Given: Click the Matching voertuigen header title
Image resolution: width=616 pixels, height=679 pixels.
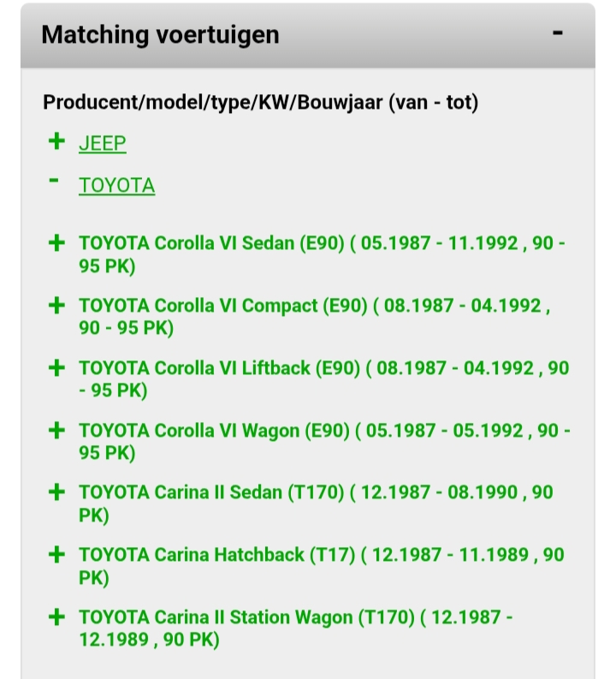Looking at the screenshot, I should tap(160, 34).
